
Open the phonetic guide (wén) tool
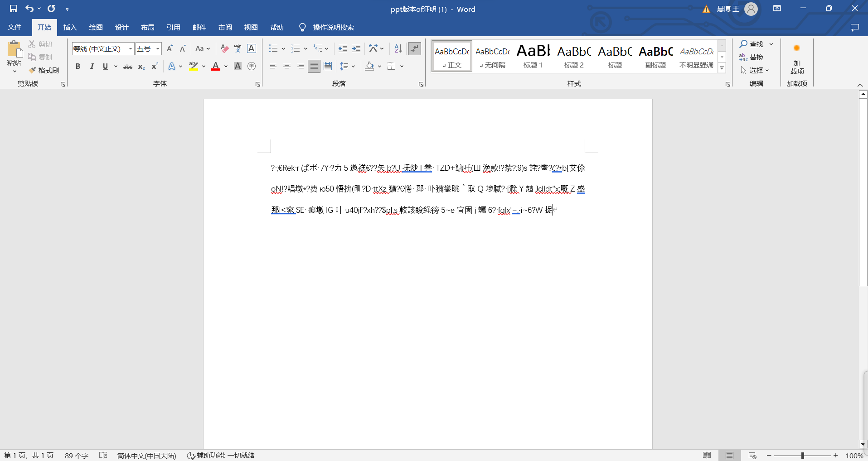click(x=238, y=48)
